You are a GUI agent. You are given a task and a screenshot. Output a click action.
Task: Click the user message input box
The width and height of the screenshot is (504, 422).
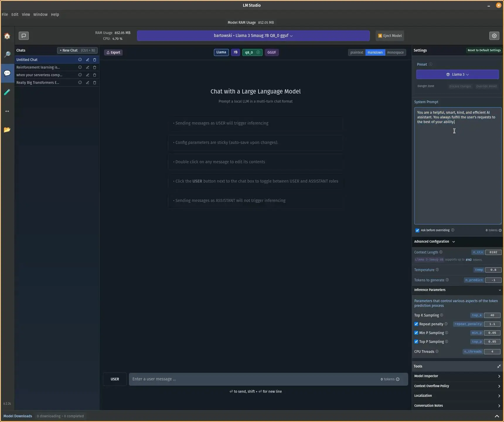[268, 379]
